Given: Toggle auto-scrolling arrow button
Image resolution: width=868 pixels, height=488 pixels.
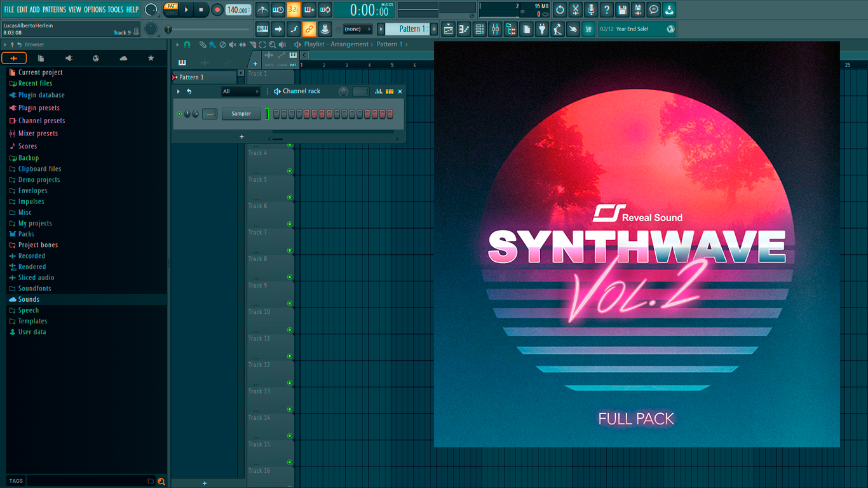Looking at the screenshot, I should 278,29.
